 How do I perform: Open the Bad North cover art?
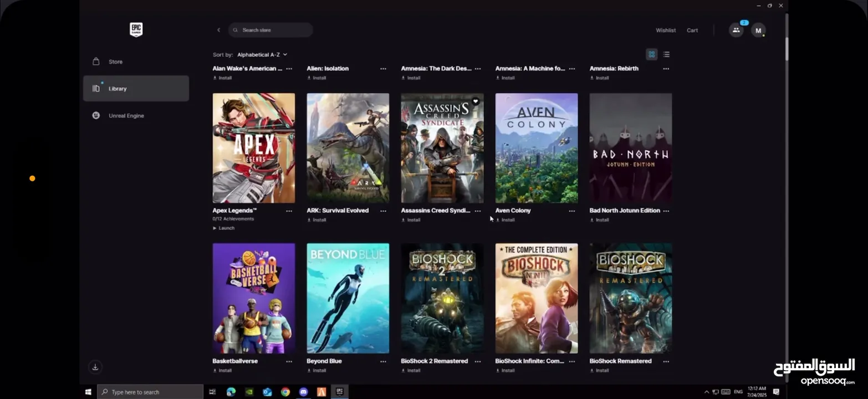631,148
